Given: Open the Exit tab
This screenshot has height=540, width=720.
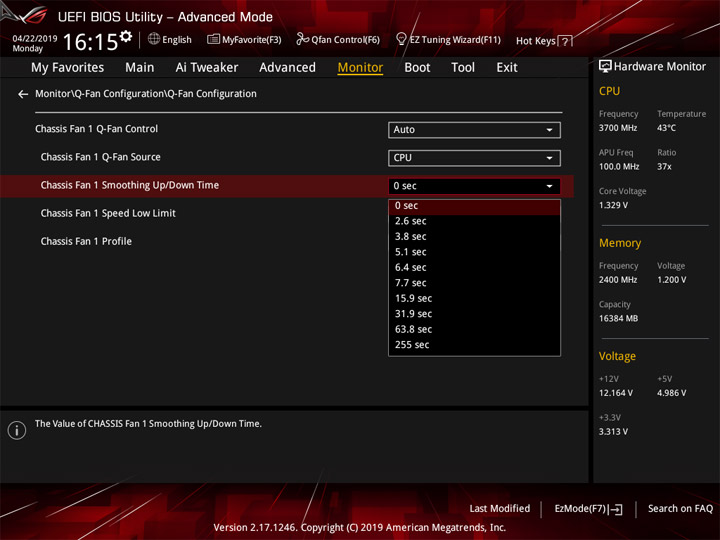Looking at the screenshot, I should (506, 68).
